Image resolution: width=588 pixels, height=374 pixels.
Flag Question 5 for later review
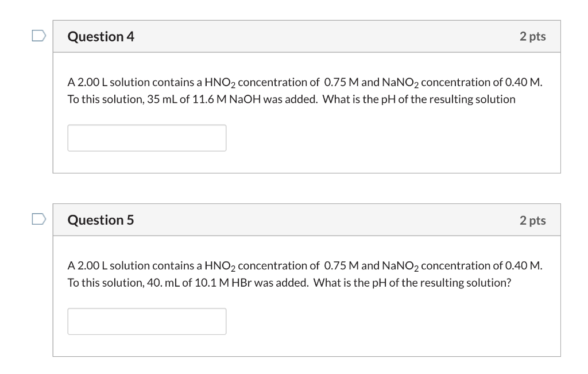click(39, 219)
